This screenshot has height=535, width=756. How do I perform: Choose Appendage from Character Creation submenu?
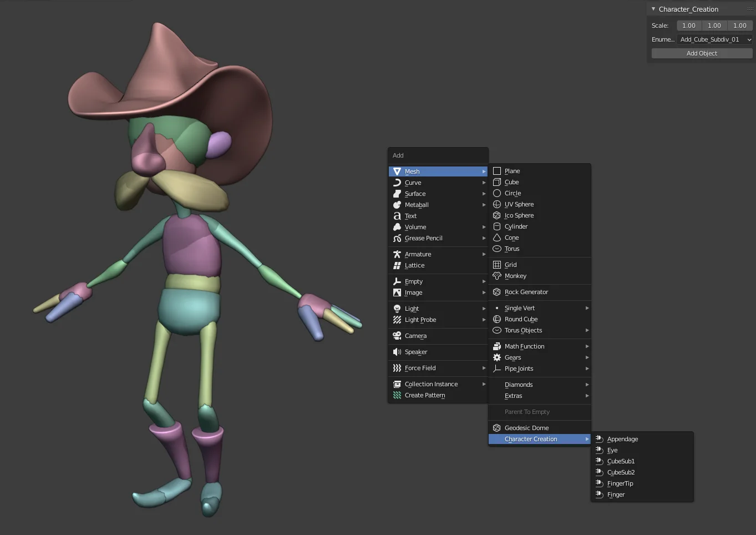tap(622, 439)
